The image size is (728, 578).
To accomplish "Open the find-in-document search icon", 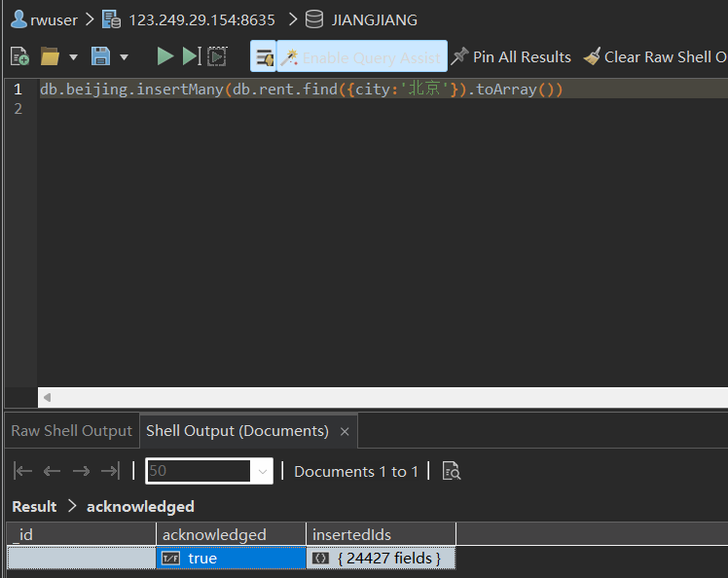I will [452, 471].
